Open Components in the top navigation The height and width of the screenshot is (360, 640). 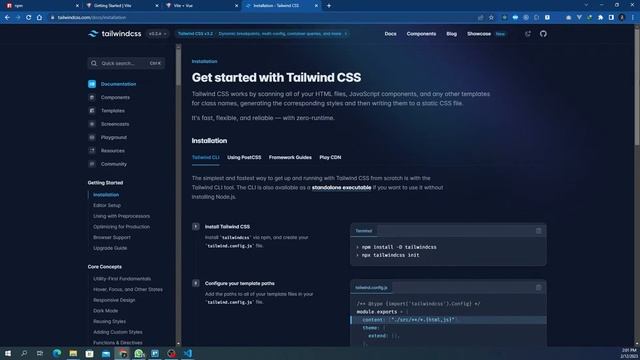pyautogui.click(x=421, y=34)
